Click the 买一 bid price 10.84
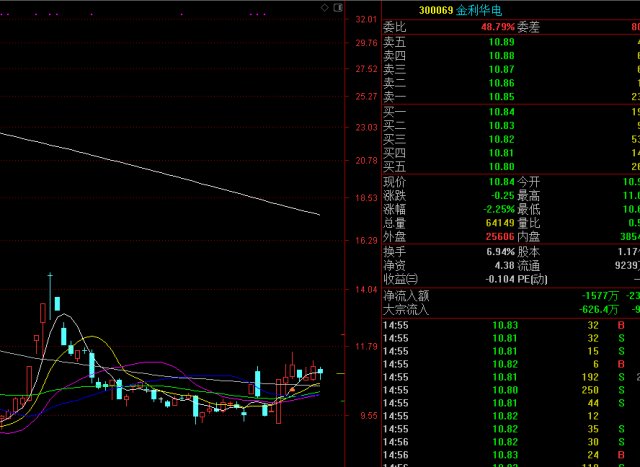 [x=502, y=111]
